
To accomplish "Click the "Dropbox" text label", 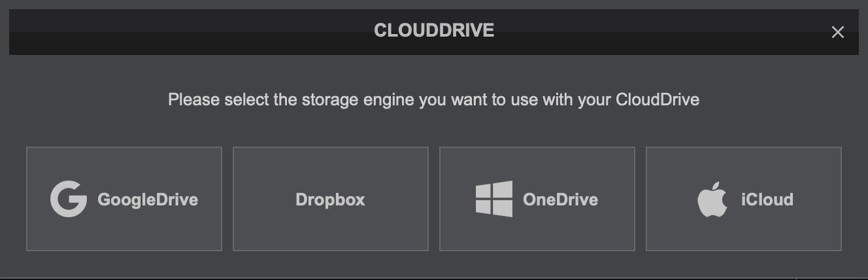I will click(330, 200).
